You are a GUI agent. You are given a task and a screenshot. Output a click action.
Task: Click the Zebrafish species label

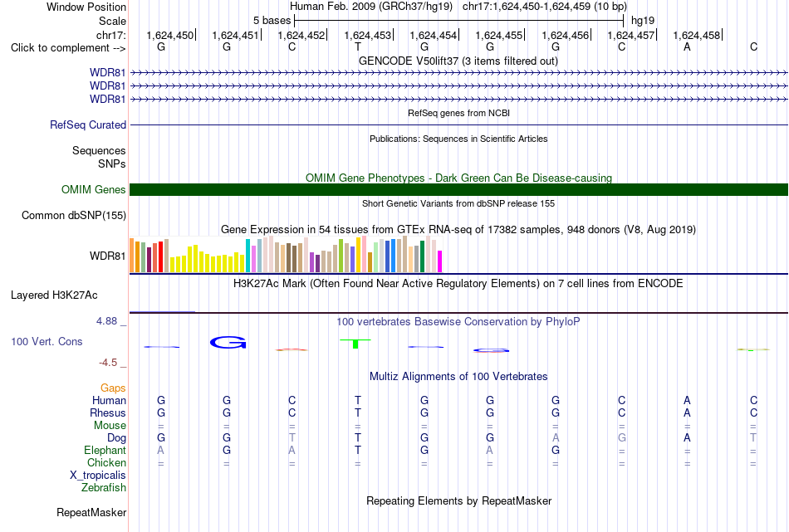click(x=104, y=487)
